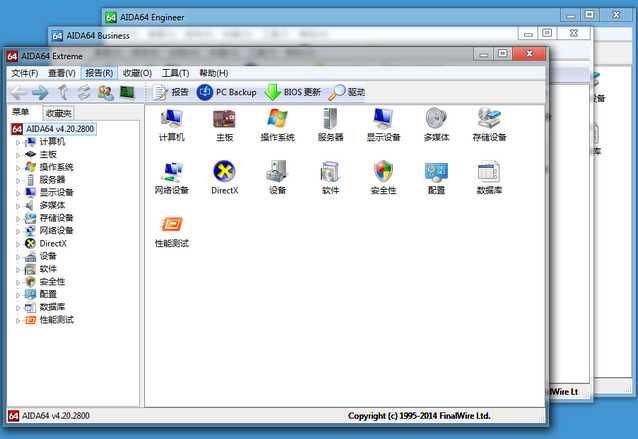638x439 pixels.
Task: Open the 工具(T) menu
Action: tap(176, 73)
